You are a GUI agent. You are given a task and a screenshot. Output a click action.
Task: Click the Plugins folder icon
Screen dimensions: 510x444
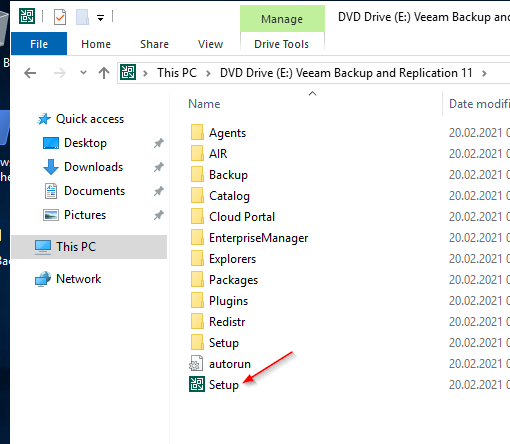pos(197,301)
